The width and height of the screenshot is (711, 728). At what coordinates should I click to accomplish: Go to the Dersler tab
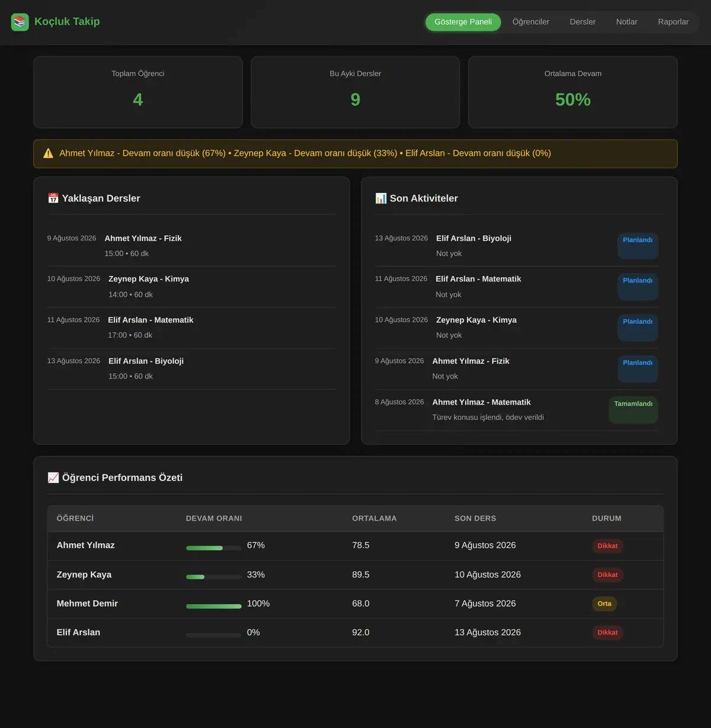[x=582, y=22]
